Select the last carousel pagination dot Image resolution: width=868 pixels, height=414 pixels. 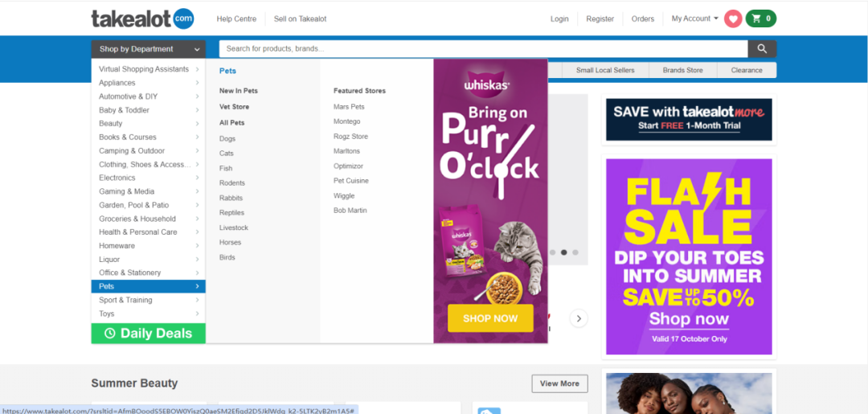[575, 252]
